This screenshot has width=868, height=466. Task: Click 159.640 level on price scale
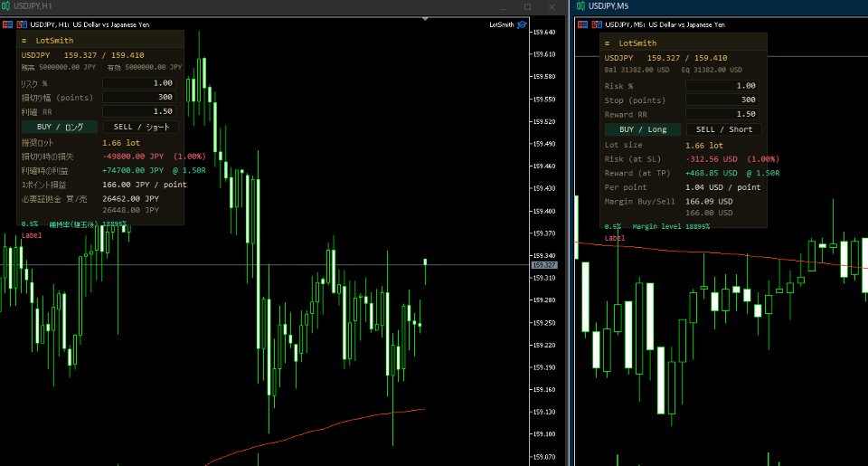(543, 33)
